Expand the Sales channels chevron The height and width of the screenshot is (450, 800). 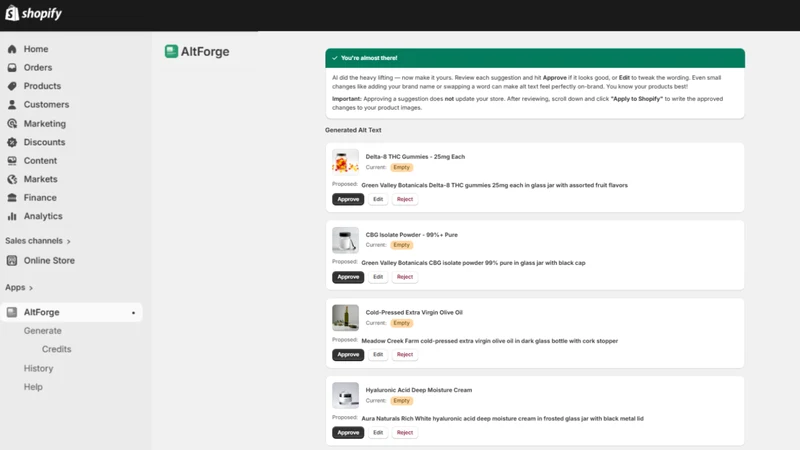(68, 241)
